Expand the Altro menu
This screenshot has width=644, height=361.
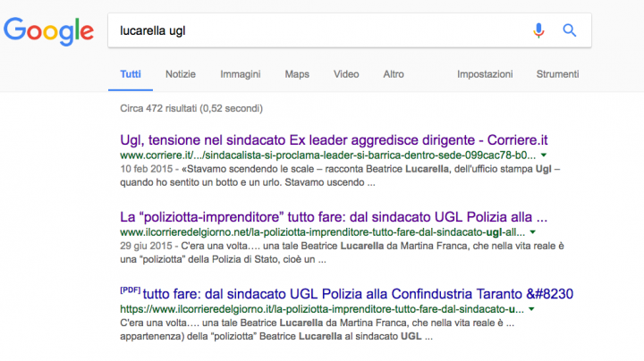click(x=394, y=74)
